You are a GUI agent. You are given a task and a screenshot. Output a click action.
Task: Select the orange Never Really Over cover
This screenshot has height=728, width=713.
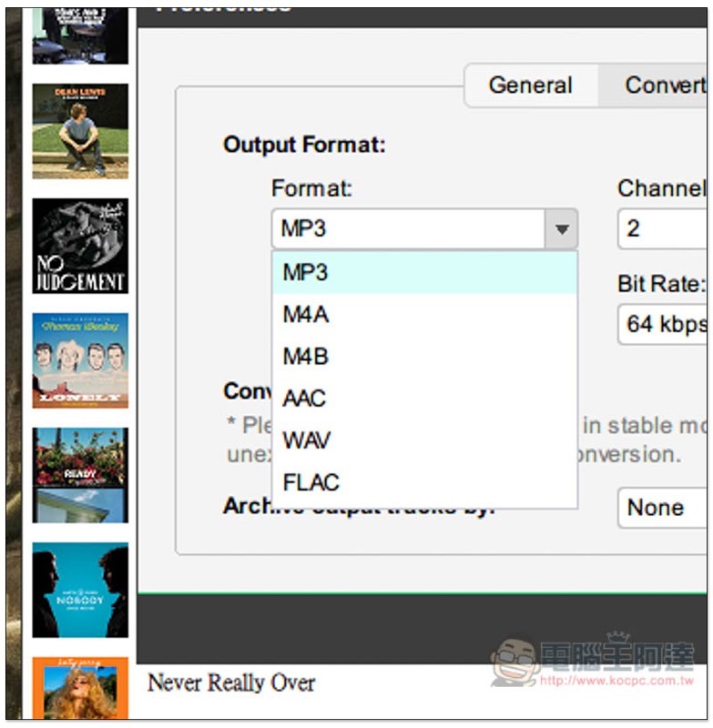[80, 688]
